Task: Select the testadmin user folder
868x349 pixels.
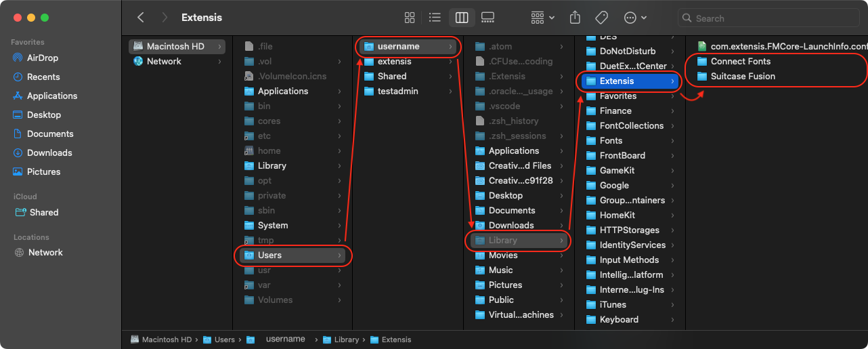Action: click(x=408, y=91)
